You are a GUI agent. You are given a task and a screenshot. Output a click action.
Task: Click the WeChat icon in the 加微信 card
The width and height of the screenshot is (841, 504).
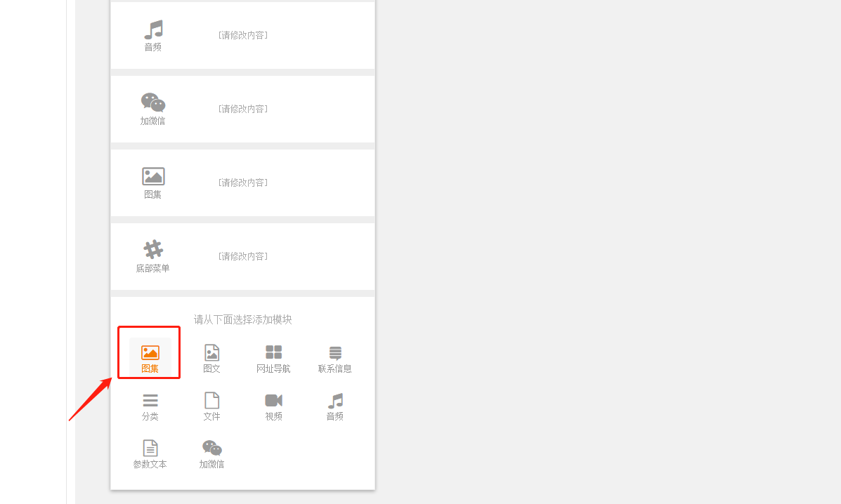pyautogui.click(x=153, y=102)
